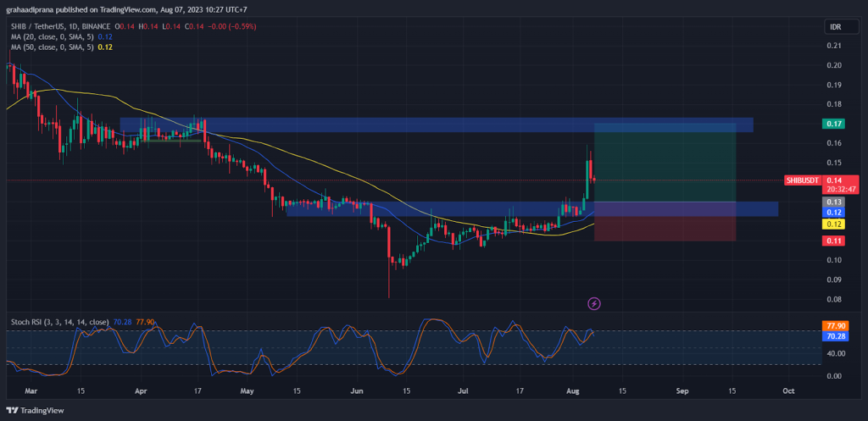Image resolution: width=868 pixels, height=421 pixels.
Task: Click the green 0.17 take-profit price label
Action: tap(834, 124)
